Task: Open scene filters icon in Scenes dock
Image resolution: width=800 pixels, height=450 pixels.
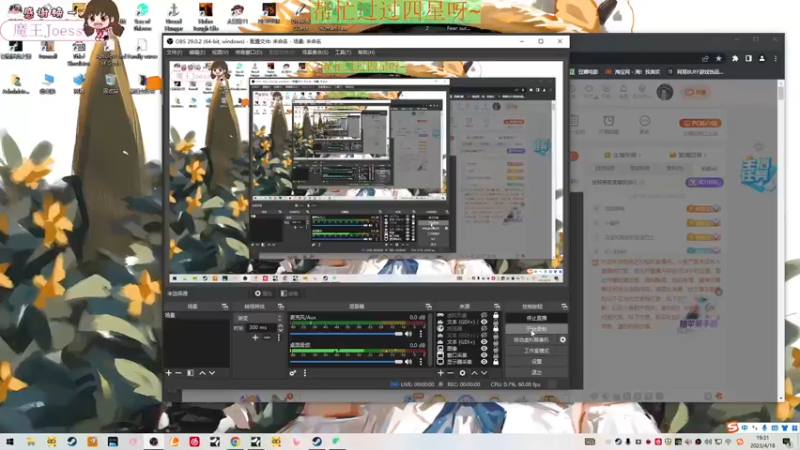Action: [190, 373]
